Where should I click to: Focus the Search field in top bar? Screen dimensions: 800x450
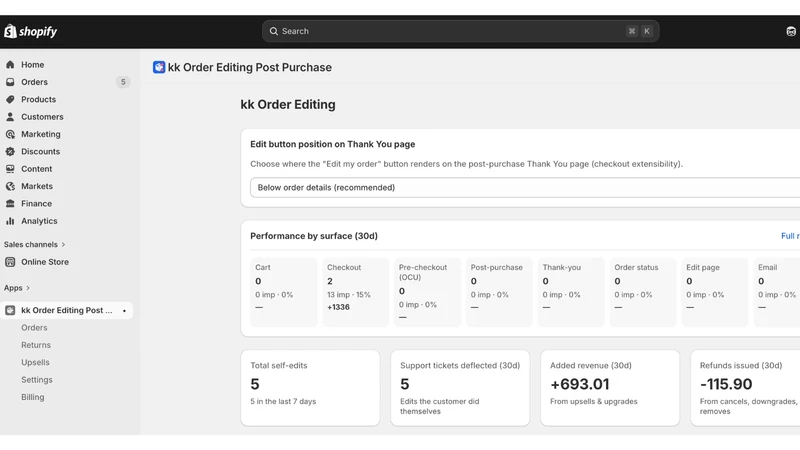coord(460,31)
